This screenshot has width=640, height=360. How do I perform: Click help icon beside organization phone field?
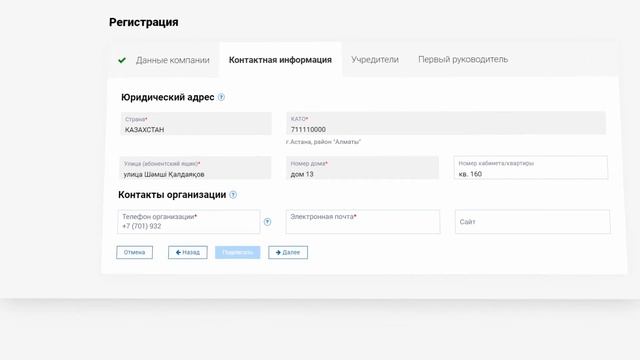267,222
